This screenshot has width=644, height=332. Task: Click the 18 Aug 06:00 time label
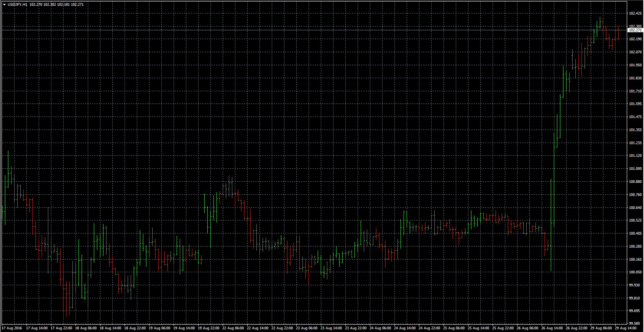pyautogui.click(x=85, y=329)
